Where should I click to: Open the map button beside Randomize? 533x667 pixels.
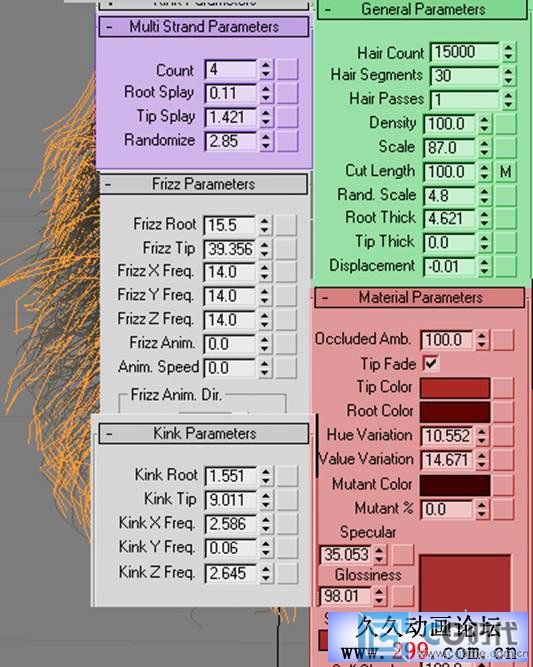pos(287,141)
